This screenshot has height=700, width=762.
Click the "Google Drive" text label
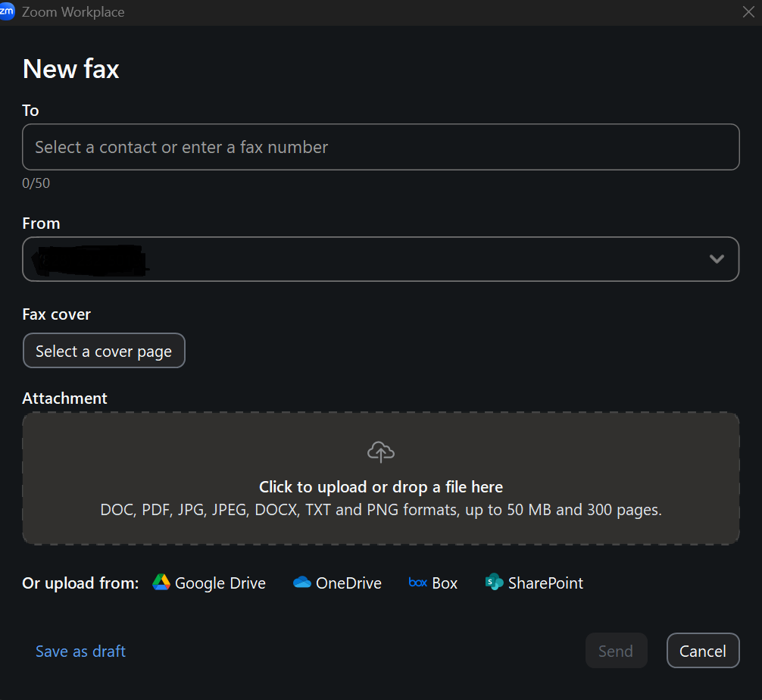pos(220,583)
